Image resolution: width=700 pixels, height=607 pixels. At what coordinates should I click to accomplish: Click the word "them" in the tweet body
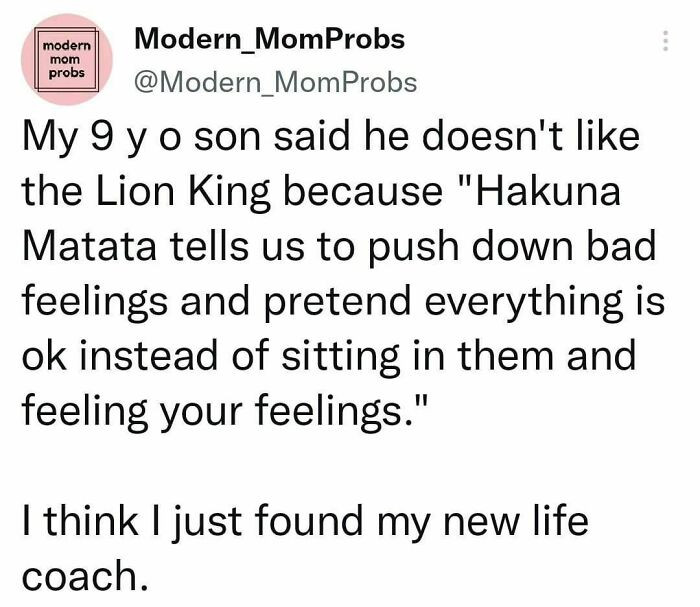pos(505,355)
